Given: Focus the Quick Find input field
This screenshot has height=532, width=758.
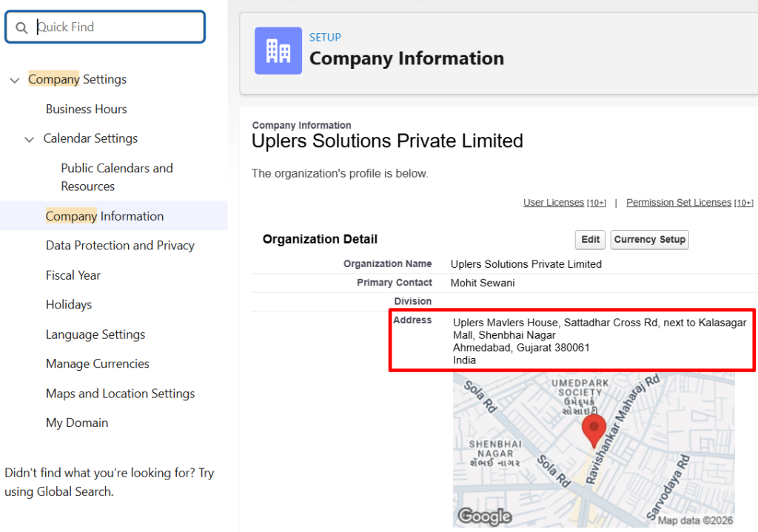Looking at the screenshot, I should (105, 27).
